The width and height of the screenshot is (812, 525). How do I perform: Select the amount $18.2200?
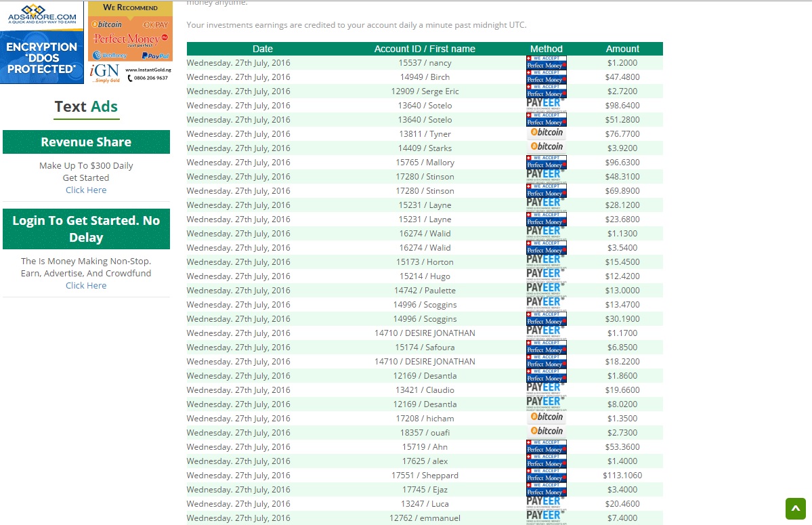[x=622, y=361]
